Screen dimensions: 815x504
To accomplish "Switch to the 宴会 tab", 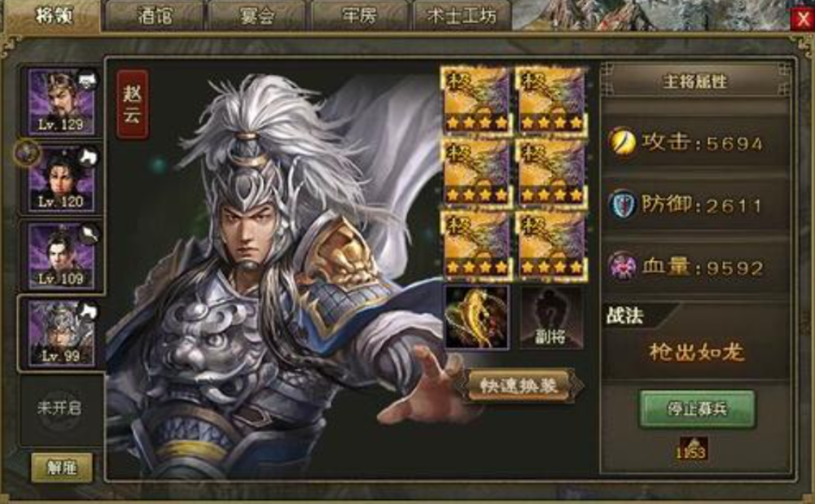I will [x=256, y=16].
